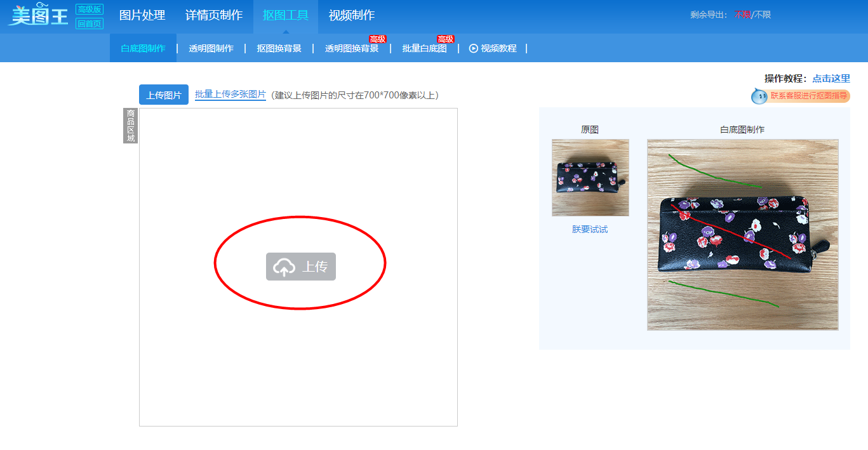The height and width of the screenshot is (450, 868).
Task: Click the 操作教程 label
Action: pos(786,79)
